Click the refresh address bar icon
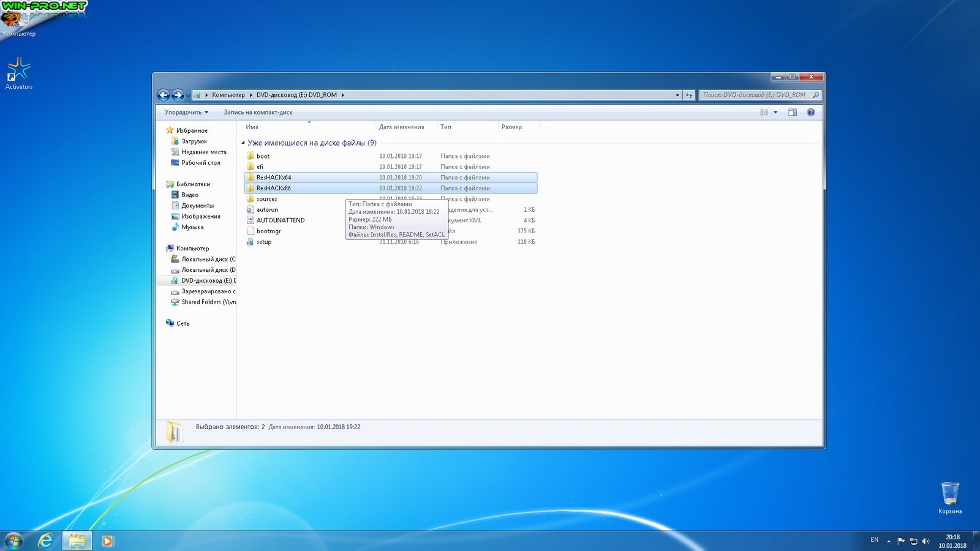Viewport: 980px width, 551px height. point(689,95)
